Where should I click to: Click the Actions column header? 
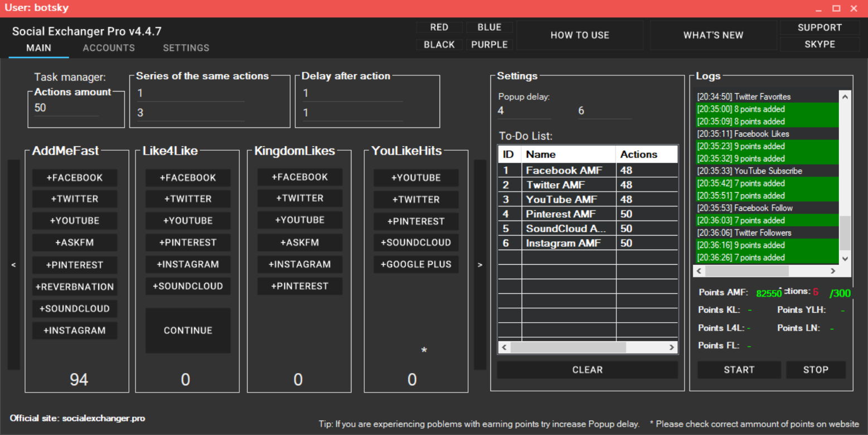(x=647, y=154)
